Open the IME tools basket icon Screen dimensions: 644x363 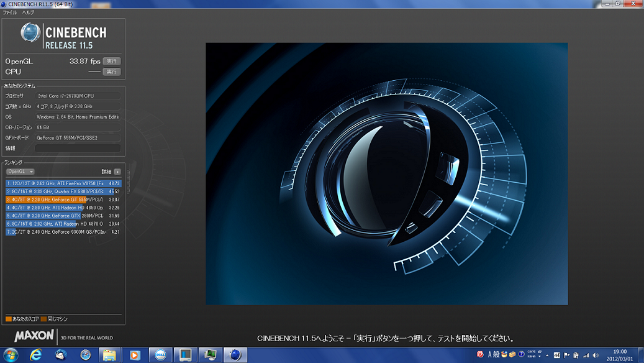click(504, 354)
